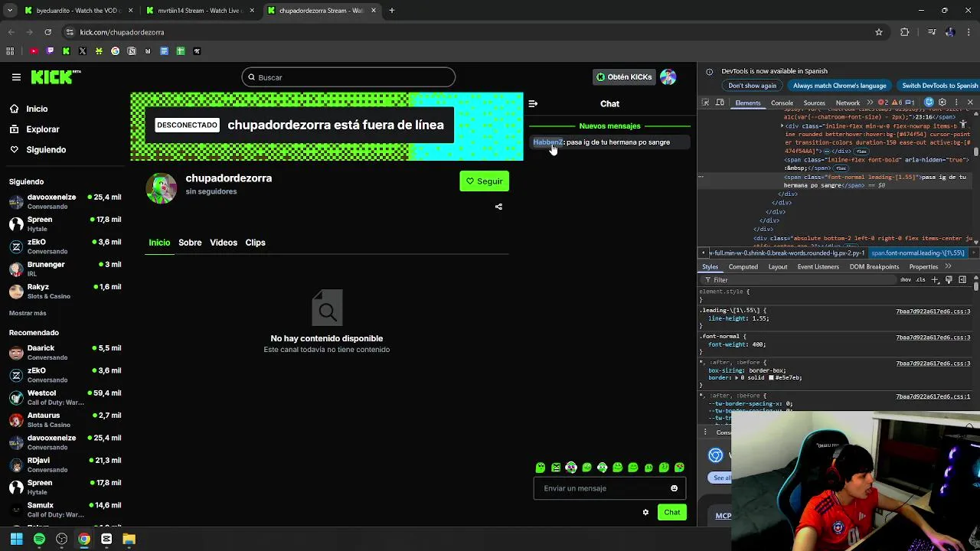Switch to byeduardito browser tab
The image size is (980, 551).
tap(77, 11)
